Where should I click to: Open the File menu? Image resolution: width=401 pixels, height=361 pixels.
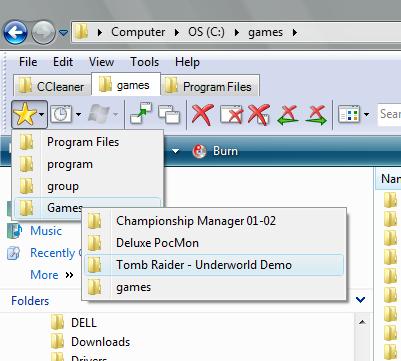click(x=28, y=62)
